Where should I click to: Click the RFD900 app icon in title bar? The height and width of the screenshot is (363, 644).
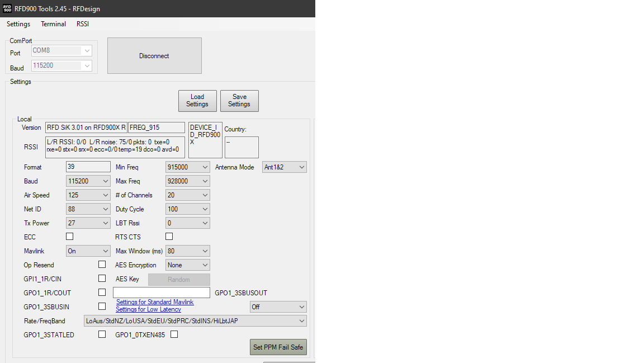point(7,8)
